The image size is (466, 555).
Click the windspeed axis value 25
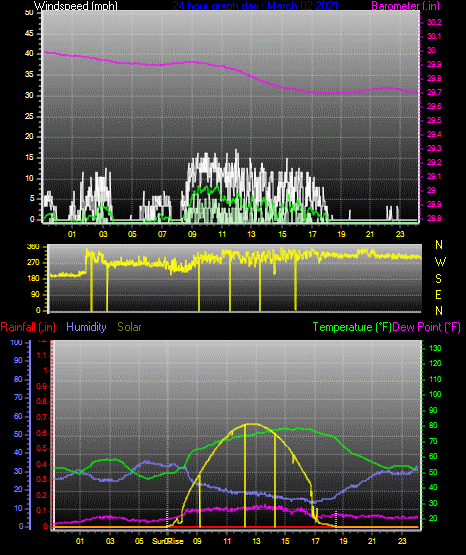click(29, 116)
